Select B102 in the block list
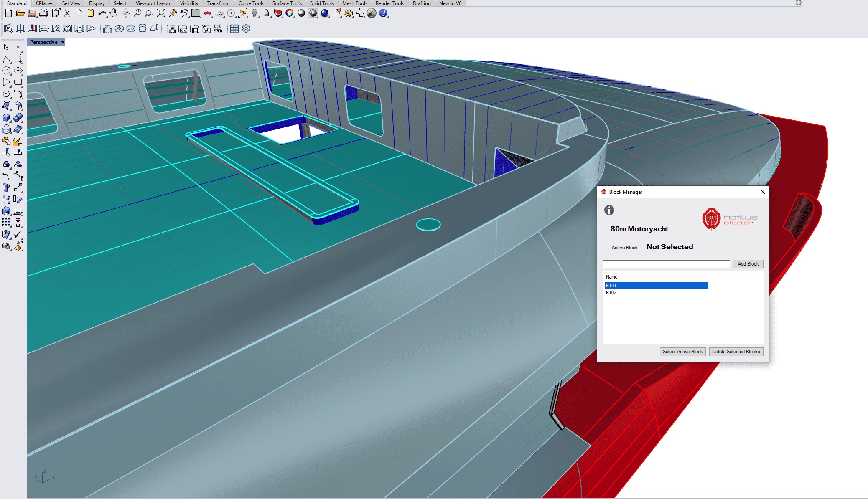The width and height of the screenshot is (868, 499). coord(611,293)
